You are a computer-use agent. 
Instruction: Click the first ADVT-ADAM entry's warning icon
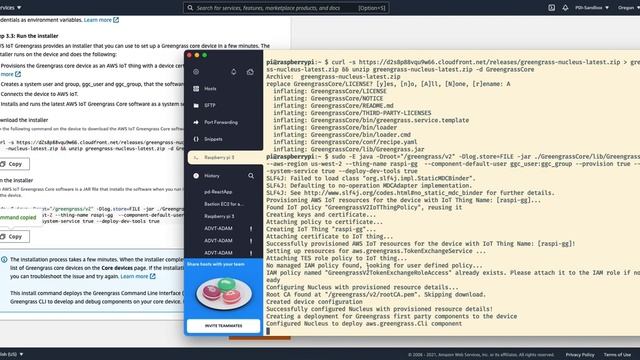coord(251,229)
